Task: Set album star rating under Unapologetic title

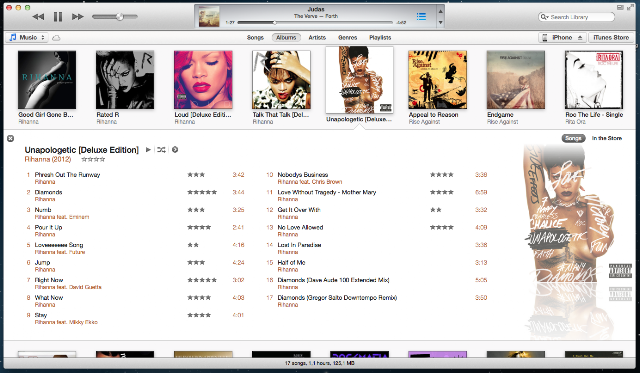Action: coord(93,160)
